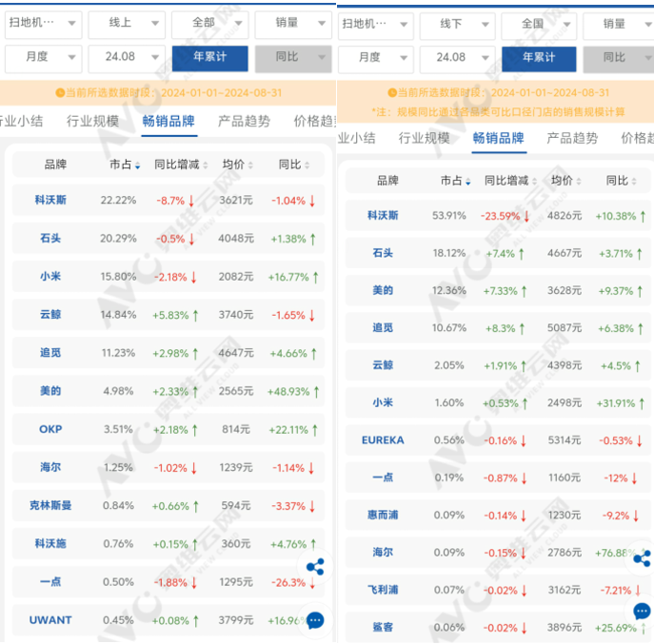Select 53.91% market share cell
This screenshot has width=654, height=644.
tap(449, 216)
